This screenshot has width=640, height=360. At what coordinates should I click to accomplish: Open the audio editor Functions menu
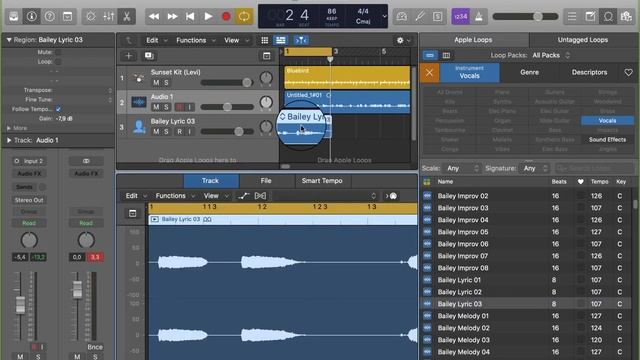[175, 196]
